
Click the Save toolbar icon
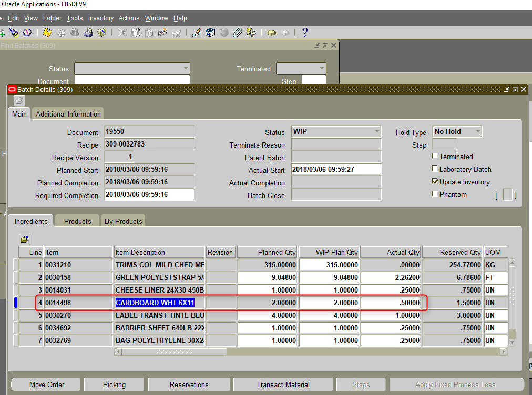[x=46, y=33]
